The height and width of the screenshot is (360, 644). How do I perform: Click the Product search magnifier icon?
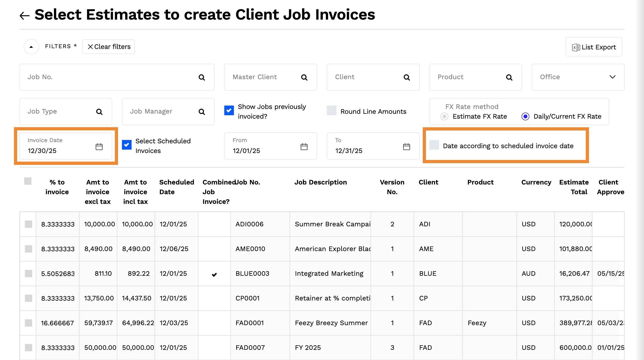[509, 77]
